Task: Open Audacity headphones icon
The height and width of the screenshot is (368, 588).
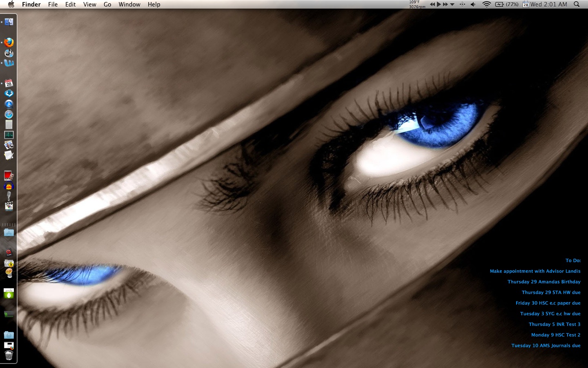Action: (x=9, y=186)
